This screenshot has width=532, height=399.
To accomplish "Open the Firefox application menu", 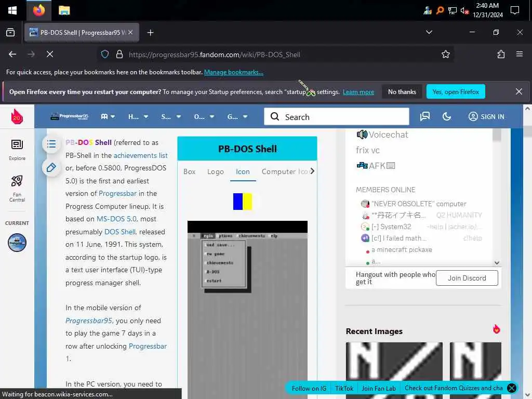I will click(x=520, y=54).
